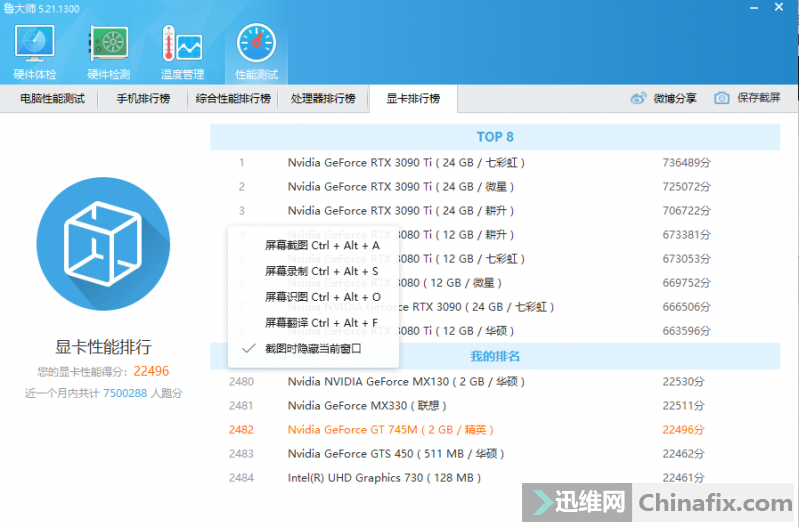
Task: Select the 性能测试 performance test icon
Action: pyautogui.click(x=256, y=50)
